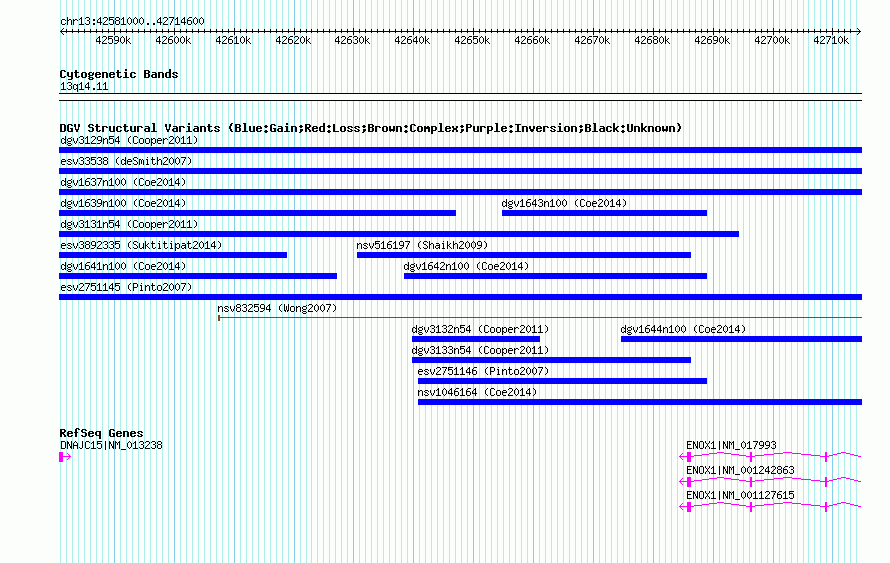Select the magenta DNAJC15 gene arrow glyph
Viewport: 890px width, 563px height.
point(65,457)
